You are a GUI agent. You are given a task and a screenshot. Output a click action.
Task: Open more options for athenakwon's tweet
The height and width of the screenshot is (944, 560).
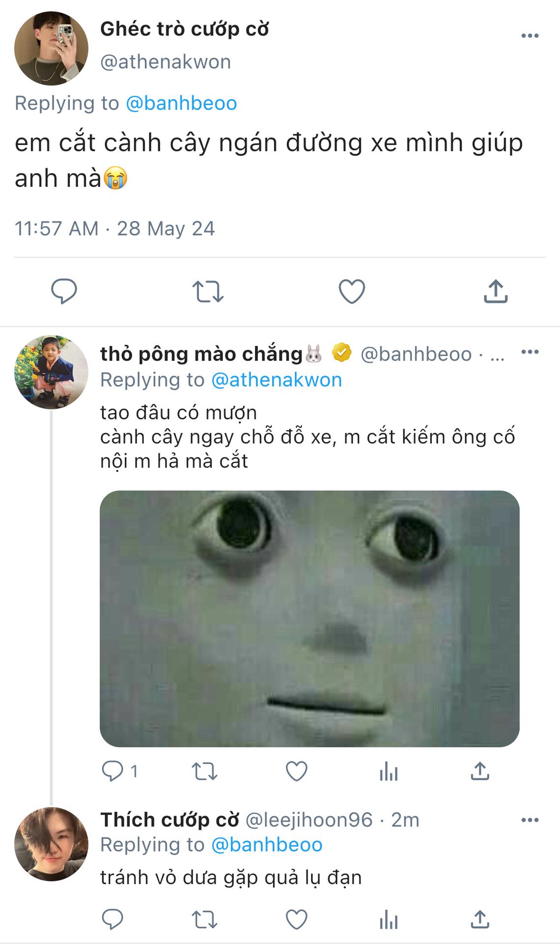[x=530, y=36]
